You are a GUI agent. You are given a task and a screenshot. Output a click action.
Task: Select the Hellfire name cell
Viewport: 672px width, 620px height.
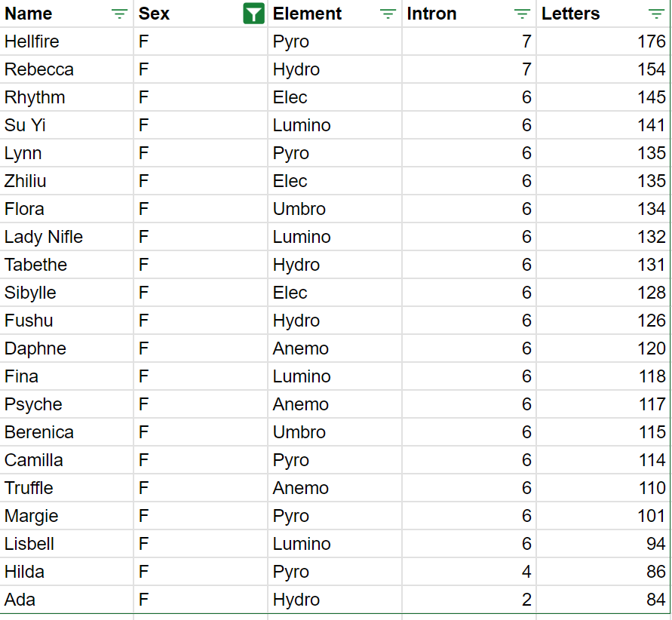pos(66,41)
